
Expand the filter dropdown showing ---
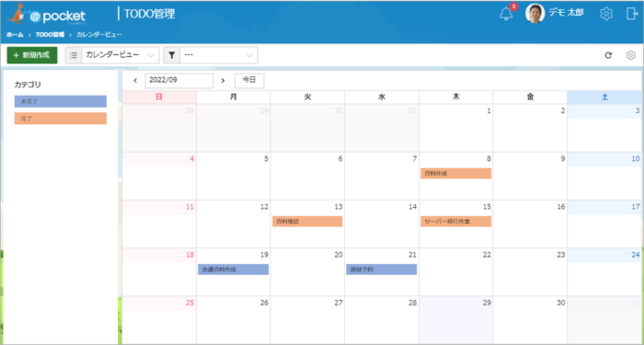click(219, 55)
